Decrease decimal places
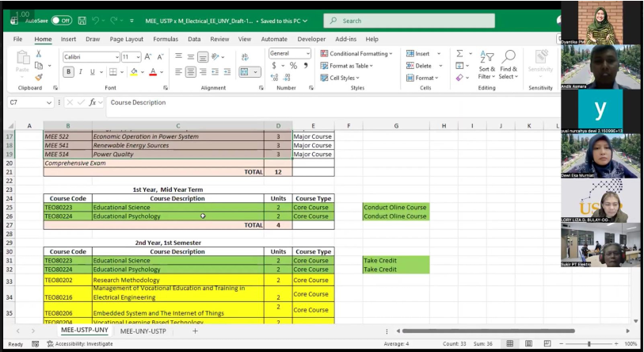Screen dimensions: 644x352 pos(287,77)
